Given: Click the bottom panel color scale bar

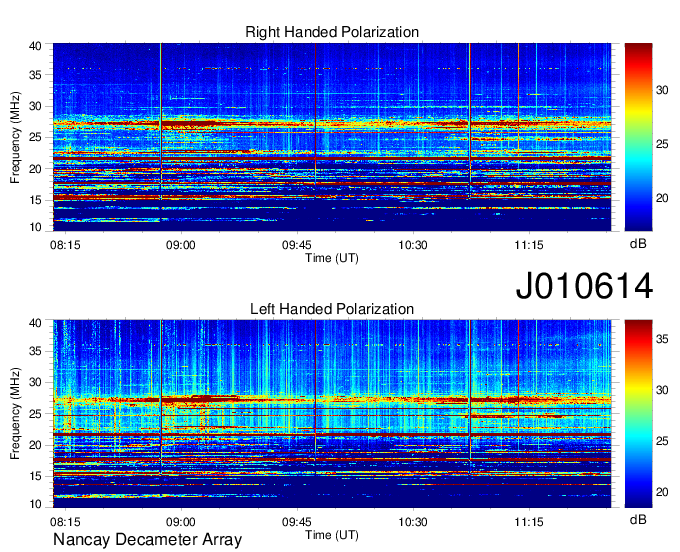Looking at the screenshot, I should click(x=638, y=414).
